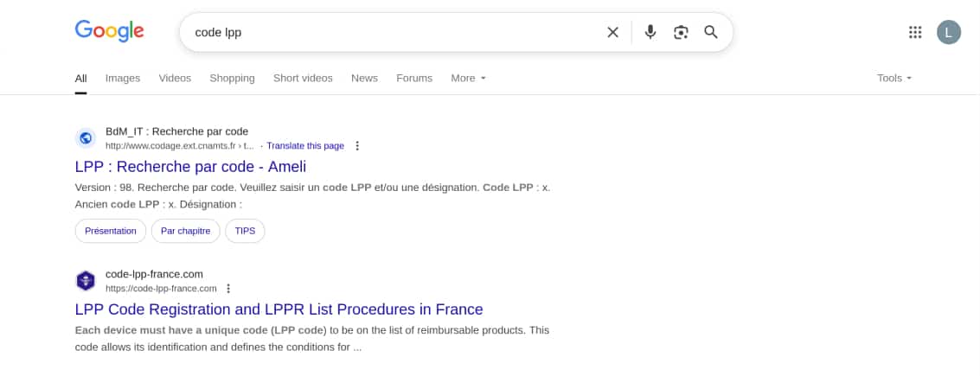
Task: Open the account avatar labeled L
Action: tap(948, 32)
